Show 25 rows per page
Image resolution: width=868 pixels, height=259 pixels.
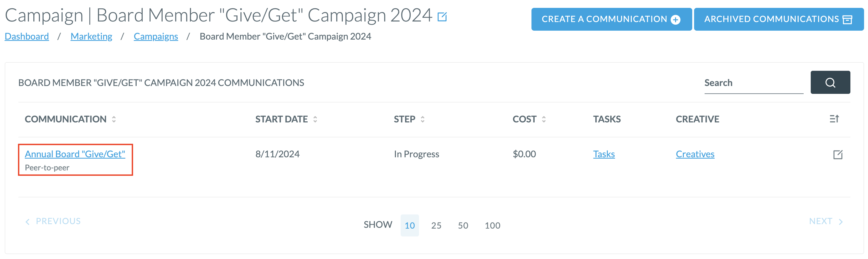point(436,225)
